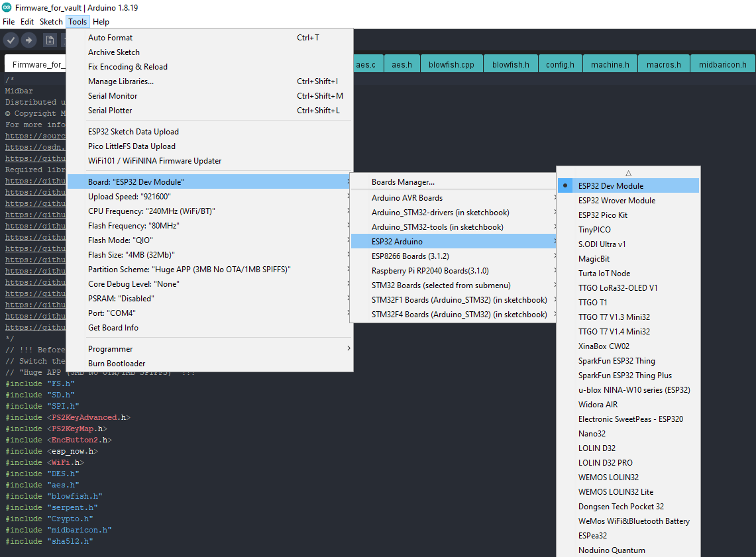The image size is (756, 557).
Task: Expand Port COM4 submenu
Action: [x=209, y=313]
